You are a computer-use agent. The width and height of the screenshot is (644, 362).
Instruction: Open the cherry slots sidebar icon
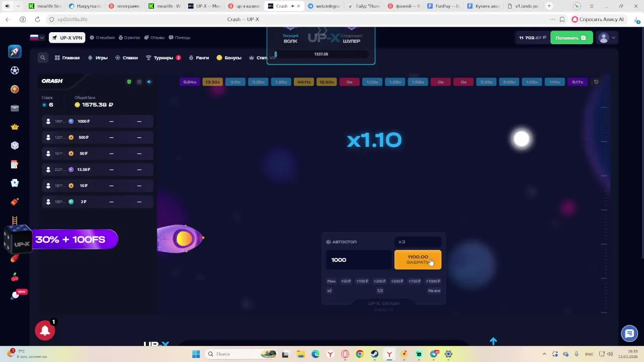click(15, 277)
